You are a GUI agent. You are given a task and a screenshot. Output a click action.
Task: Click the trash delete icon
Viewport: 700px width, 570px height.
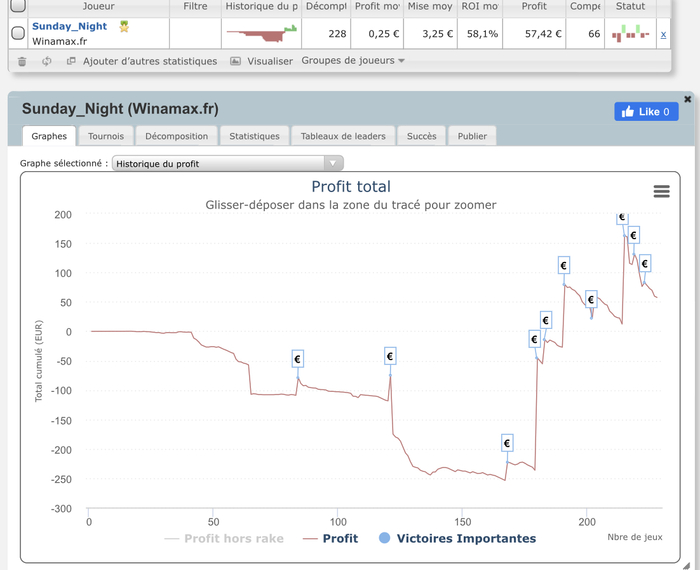click(22, 61)
